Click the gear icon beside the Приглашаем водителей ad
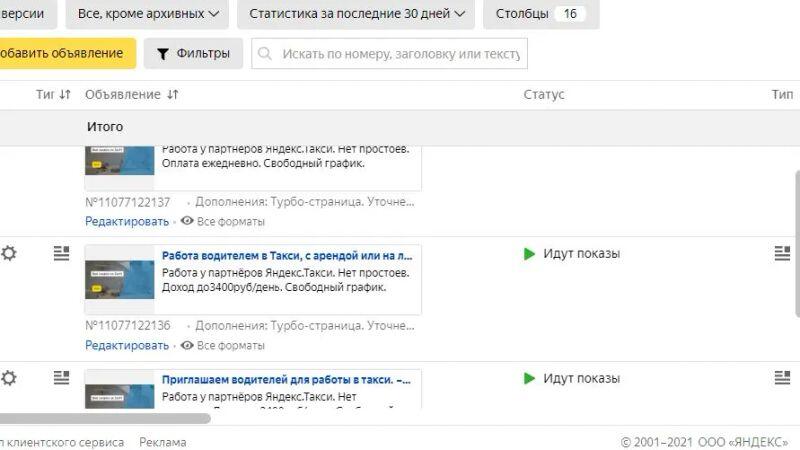Viewport: 800px width, 450px height. click(9, 378)
